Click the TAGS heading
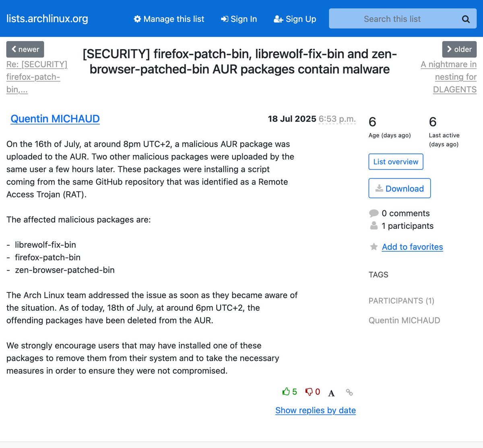 [378, 275]
